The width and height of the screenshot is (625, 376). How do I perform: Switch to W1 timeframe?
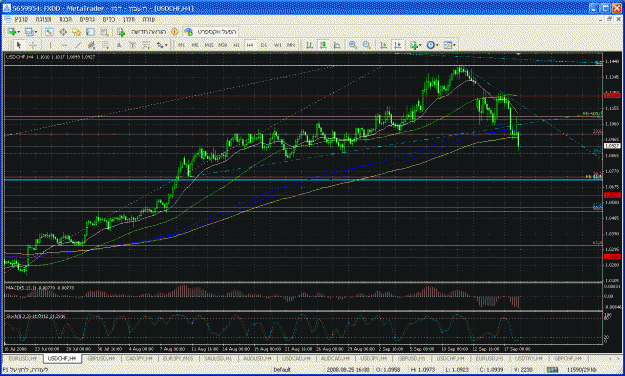pyautogui.click(x=277, y=45)
